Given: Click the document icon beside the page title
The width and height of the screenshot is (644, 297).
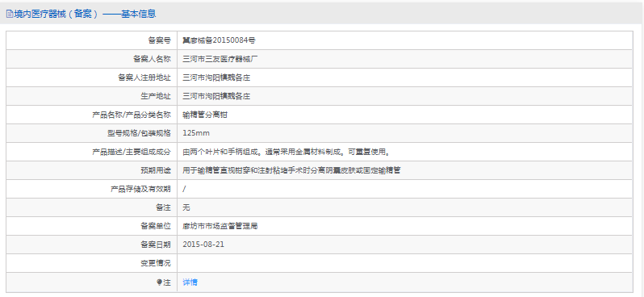Looking at the screenshot, I should 10,14.
